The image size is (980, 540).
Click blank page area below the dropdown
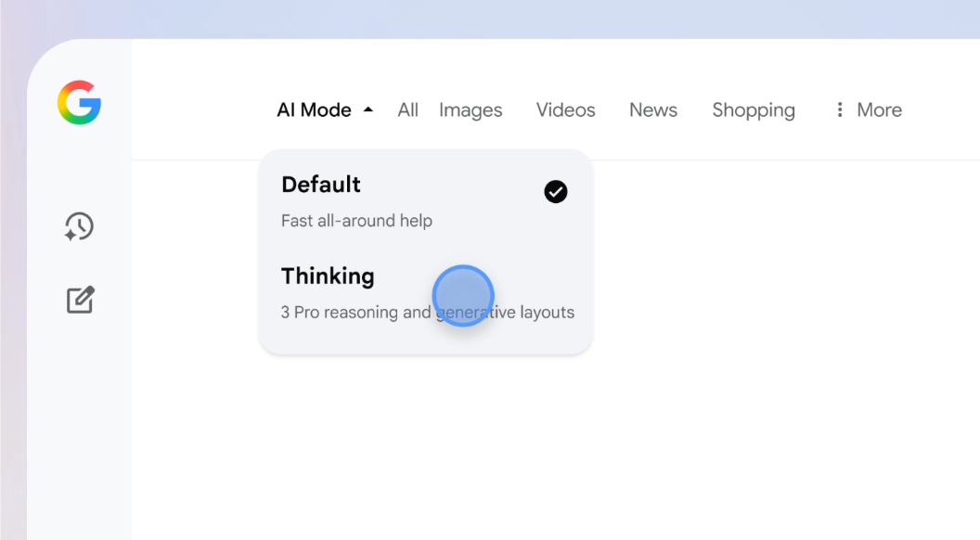coord(557,445)
